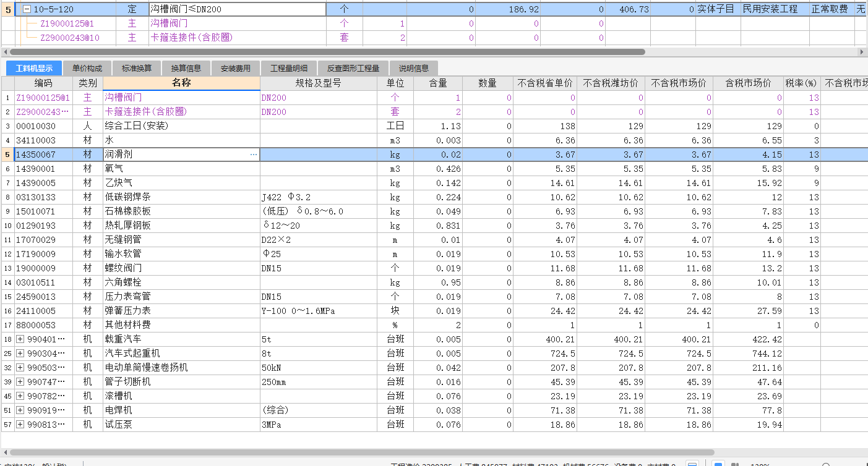Open the 标准换算 tab
This screenshot has width=868, height=466.
click(x=137, y=68)
